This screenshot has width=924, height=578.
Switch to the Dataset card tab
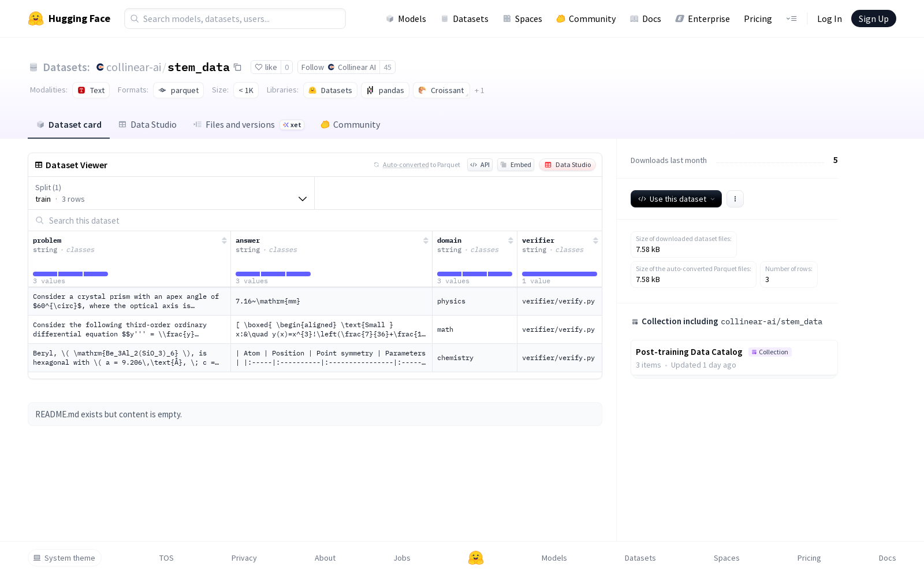coord(69,125)
